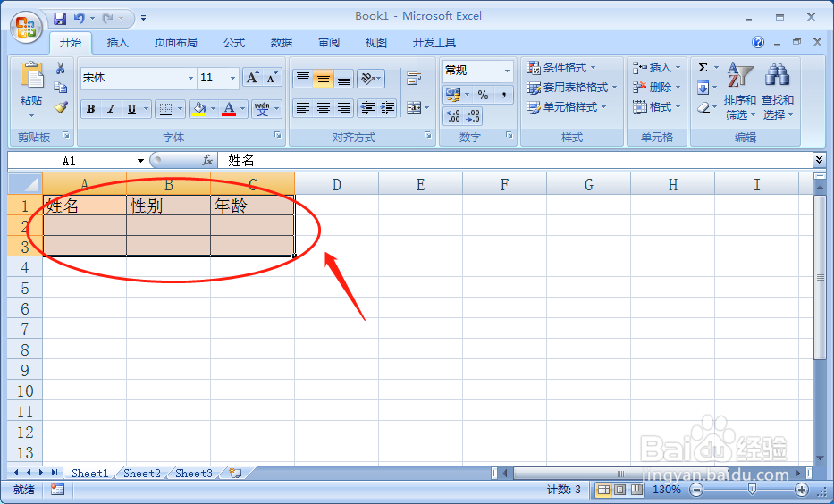834x504 pixels.
Task: Expand the formula bar
Action: coord(819,159)
